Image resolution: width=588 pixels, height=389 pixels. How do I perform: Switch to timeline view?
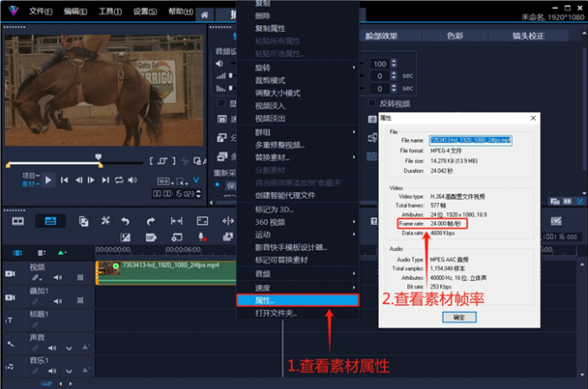pyautogui.click(x=50, y=221)
